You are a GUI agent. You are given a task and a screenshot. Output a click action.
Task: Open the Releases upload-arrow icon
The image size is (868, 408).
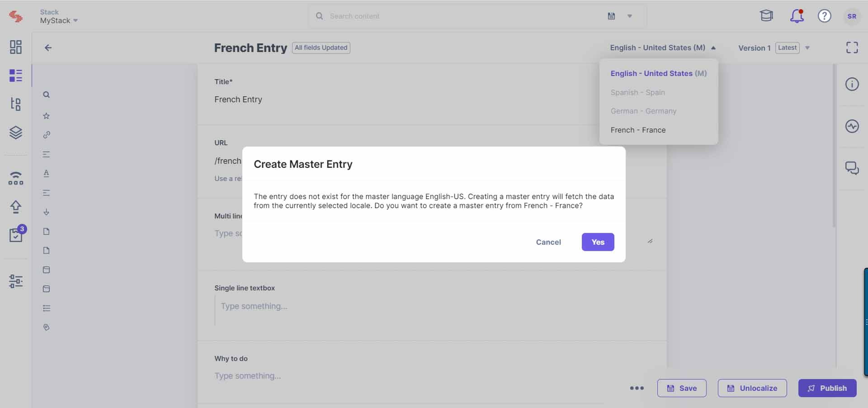(16, 207)
